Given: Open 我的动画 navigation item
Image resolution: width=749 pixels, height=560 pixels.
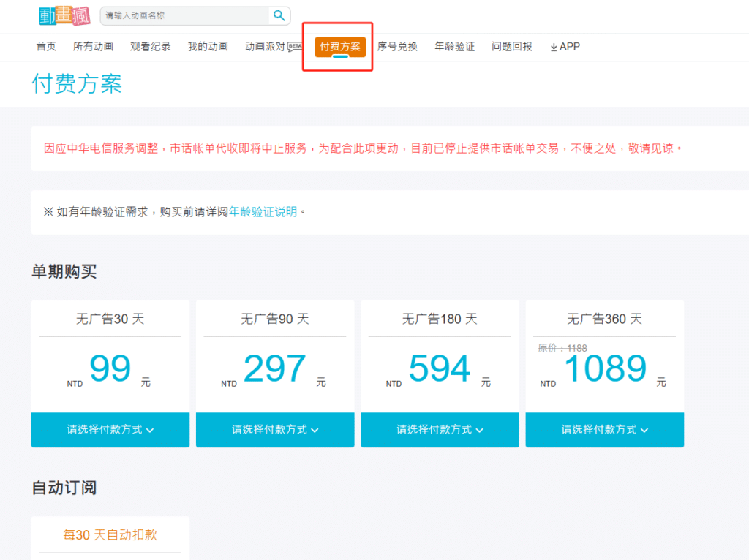Looking at the screenshot, I should point(207,47).
